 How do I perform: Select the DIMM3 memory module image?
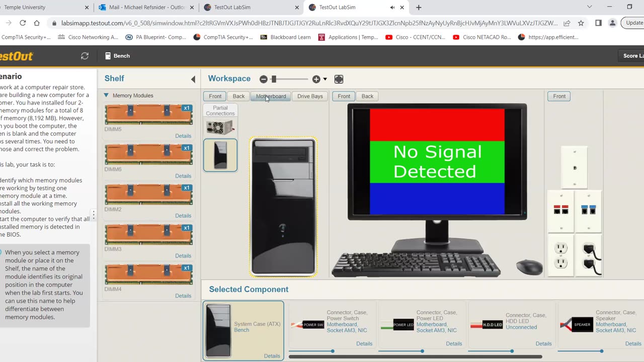[x=148, y=234]
